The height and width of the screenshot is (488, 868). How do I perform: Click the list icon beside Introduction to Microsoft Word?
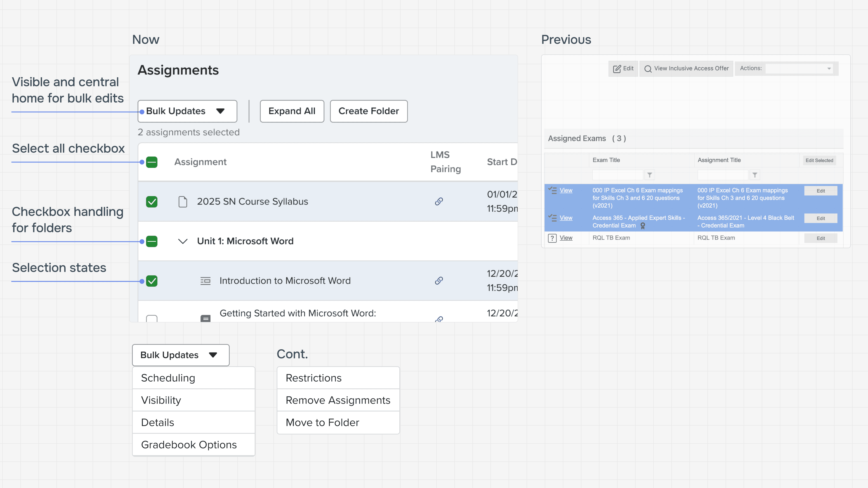pos(205,281)
